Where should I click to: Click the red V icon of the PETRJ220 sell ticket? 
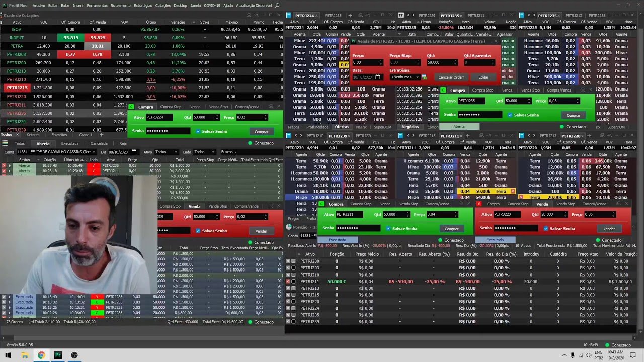[x=479, y=204]
